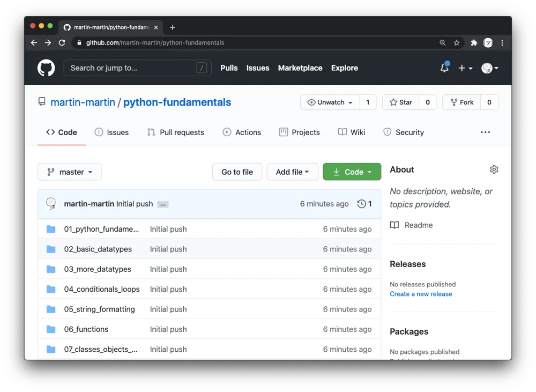Click the URL in the address bar
The image size is (536, 392).
pos(155,43)
